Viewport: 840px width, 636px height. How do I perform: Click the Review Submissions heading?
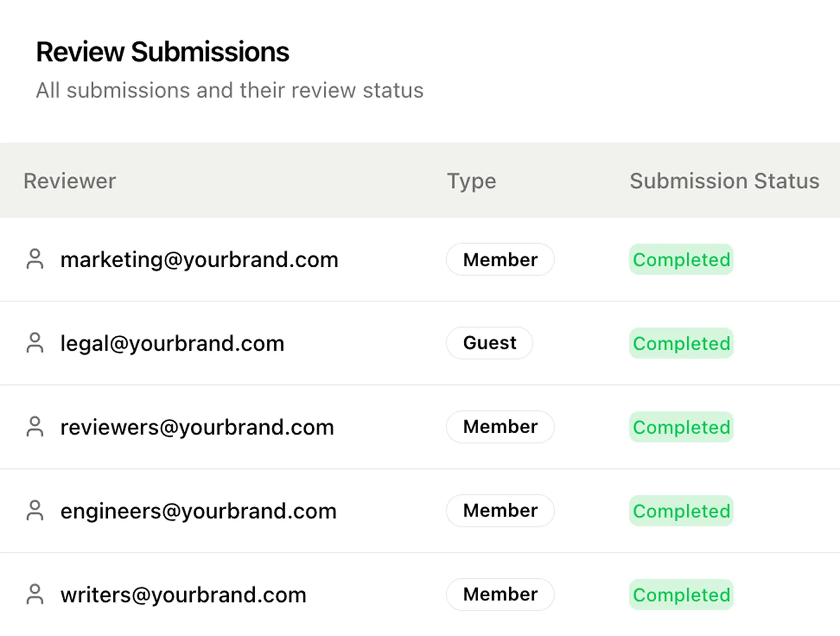[x=162, y=52]
